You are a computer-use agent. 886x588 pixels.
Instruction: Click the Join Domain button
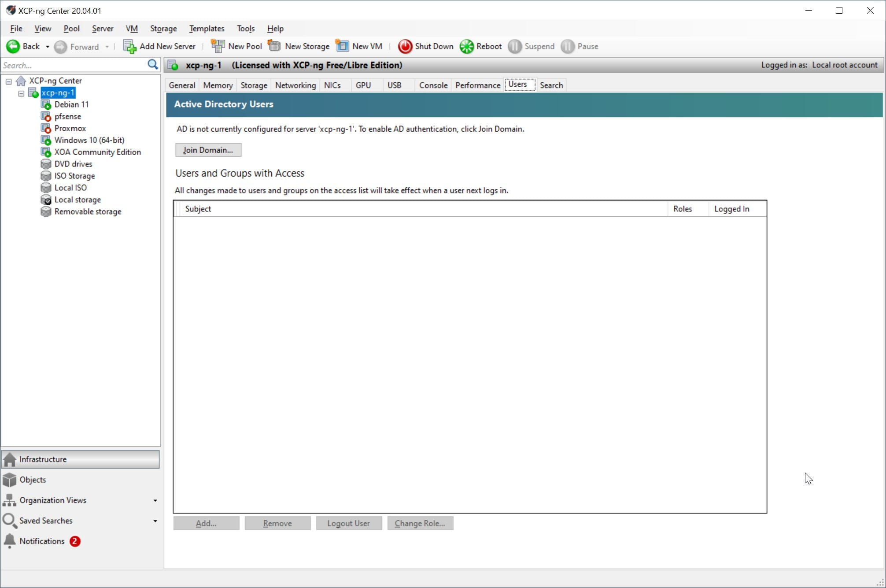[x=208, y=150]
